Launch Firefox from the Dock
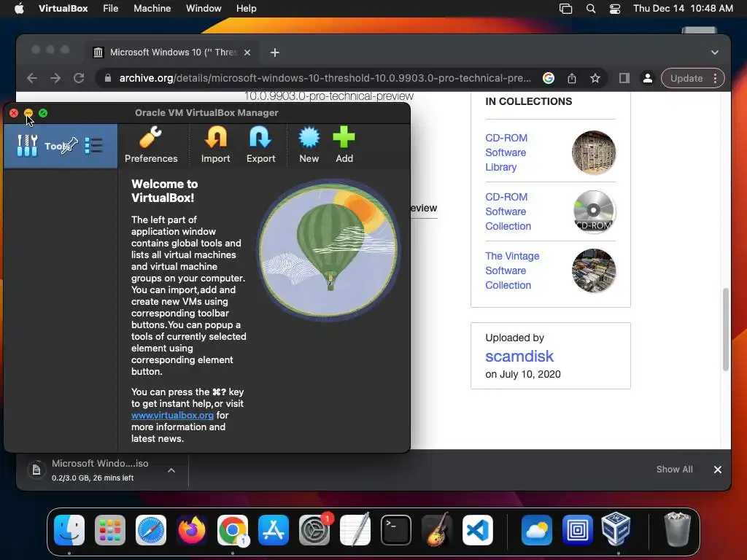Viewport: 747px width, 560px height. tap(192, 530)
